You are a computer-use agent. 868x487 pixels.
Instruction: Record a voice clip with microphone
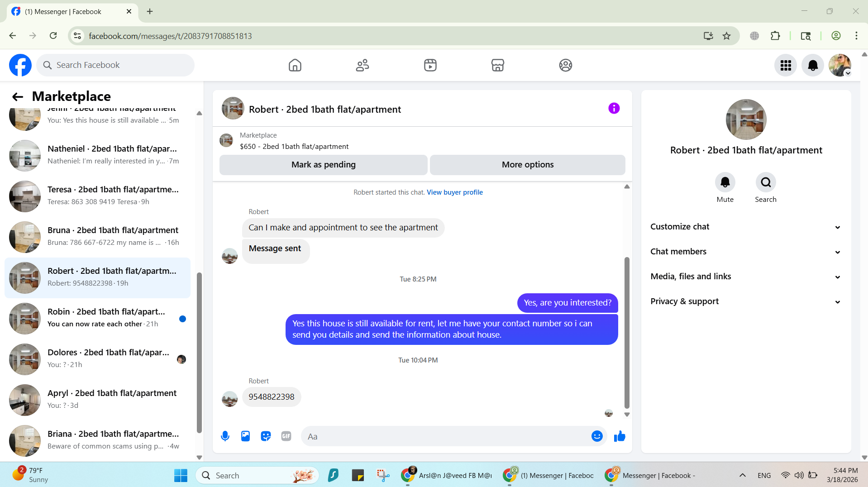coord(225,436)
